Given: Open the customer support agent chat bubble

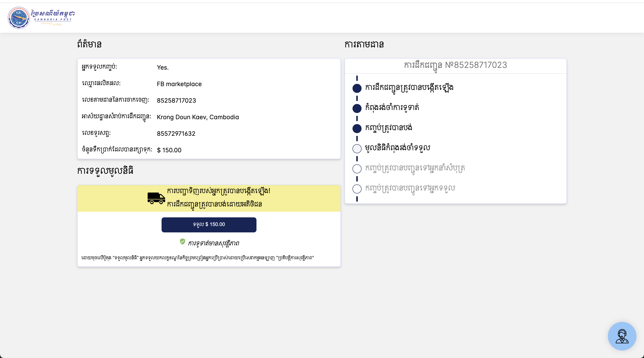Looking at the screenshot, I should click(622, 336).
